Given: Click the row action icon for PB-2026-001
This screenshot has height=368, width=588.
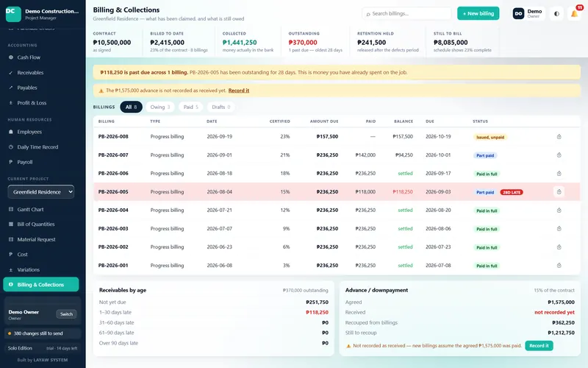Looking at the screenshot, I should 559,266.
